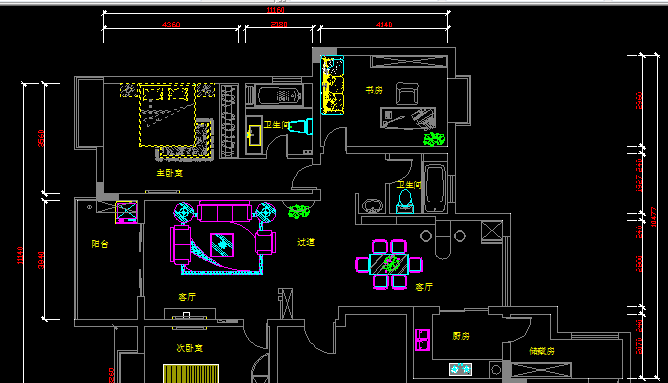Select the left round side table lamp

(184, 212)
